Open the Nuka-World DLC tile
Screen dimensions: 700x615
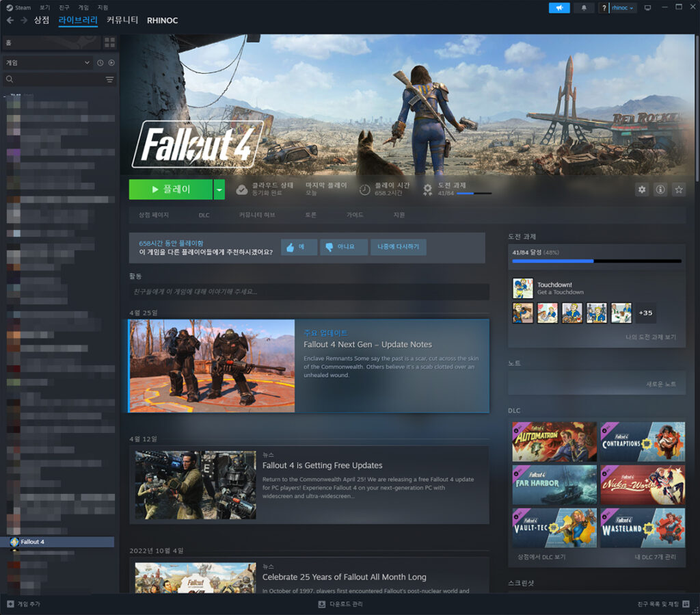pyautogui.click(x=643, y=484)
